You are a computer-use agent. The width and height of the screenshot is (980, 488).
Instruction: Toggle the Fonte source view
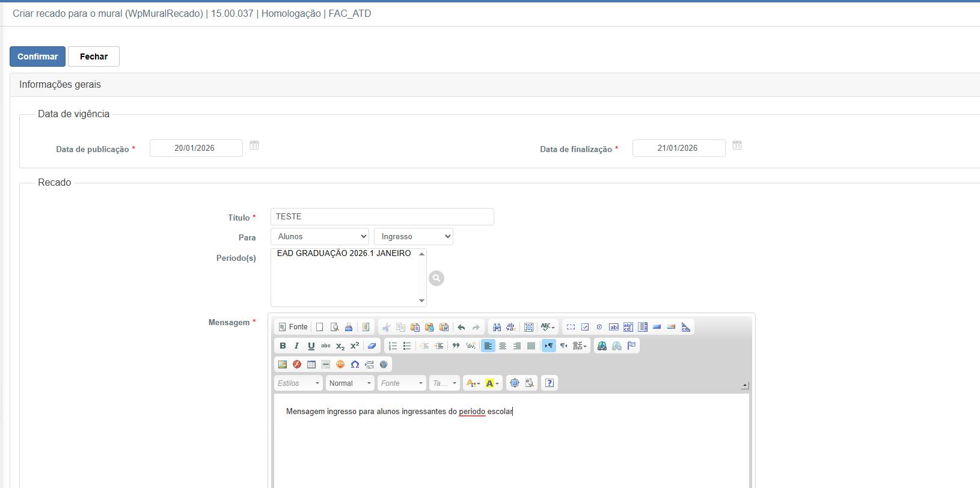point(293,327)
